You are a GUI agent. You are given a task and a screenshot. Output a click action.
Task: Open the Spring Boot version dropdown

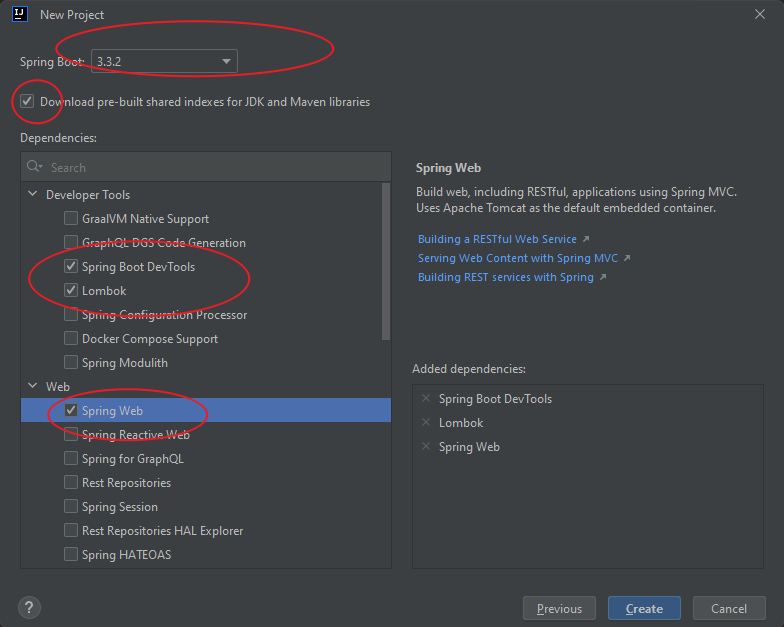click(x=164, y=61)
